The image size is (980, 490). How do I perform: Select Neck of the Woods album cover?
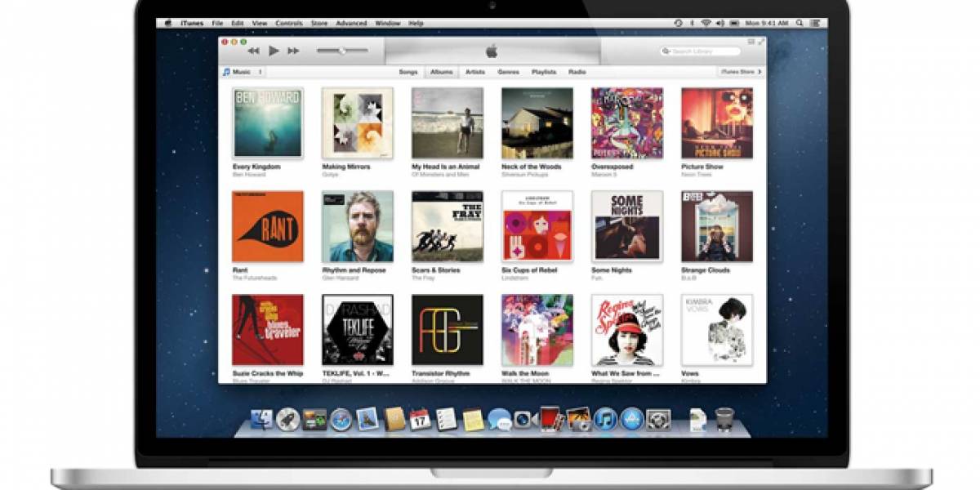click(537, 122)
